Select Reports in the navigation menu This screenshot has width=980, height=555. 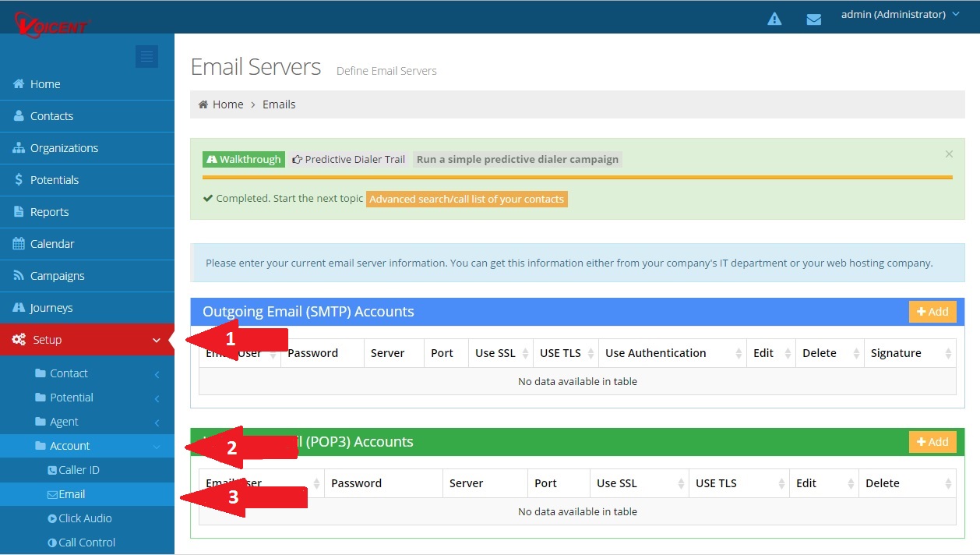coord(49,211)
